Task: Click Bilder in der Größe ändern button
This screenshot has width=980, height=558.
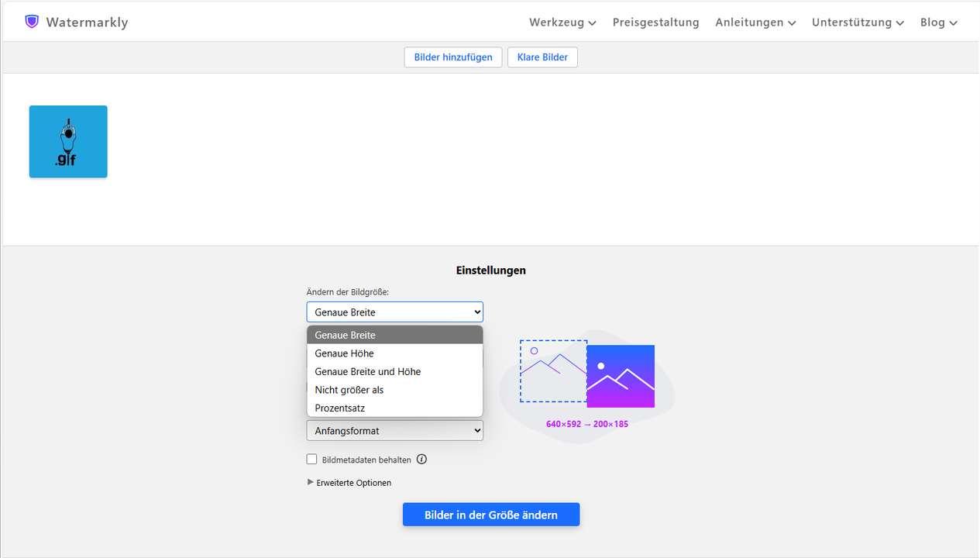Action: click(491, 515)
